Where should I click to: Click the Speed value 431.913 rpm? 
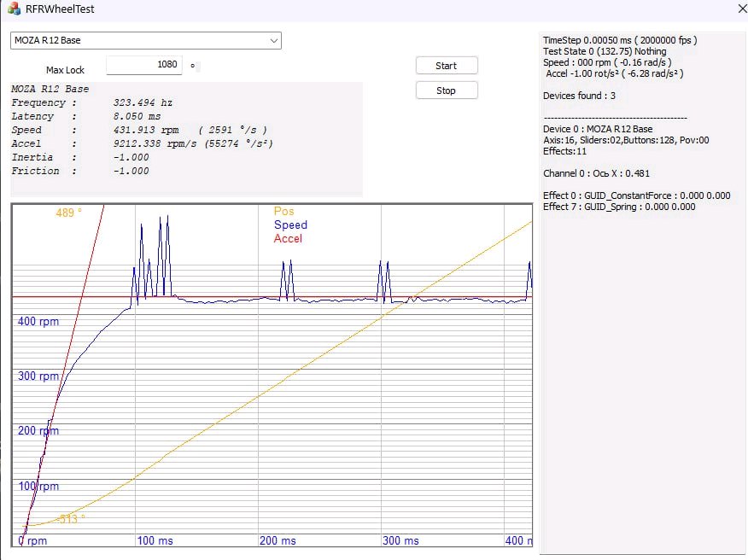(146, 130)
